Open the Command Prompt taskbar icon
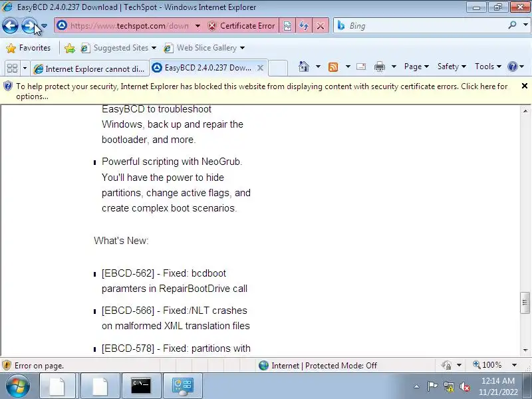 [142, 386]
